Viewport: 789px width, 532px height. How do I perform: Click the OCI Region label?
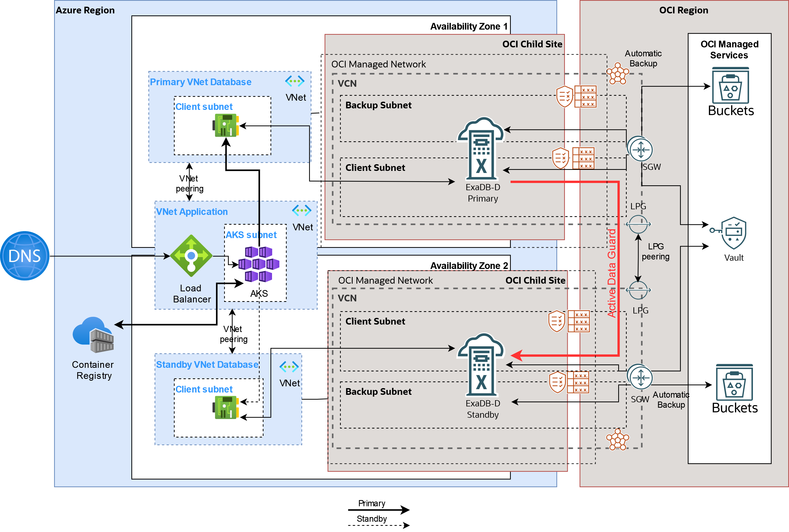683,10
